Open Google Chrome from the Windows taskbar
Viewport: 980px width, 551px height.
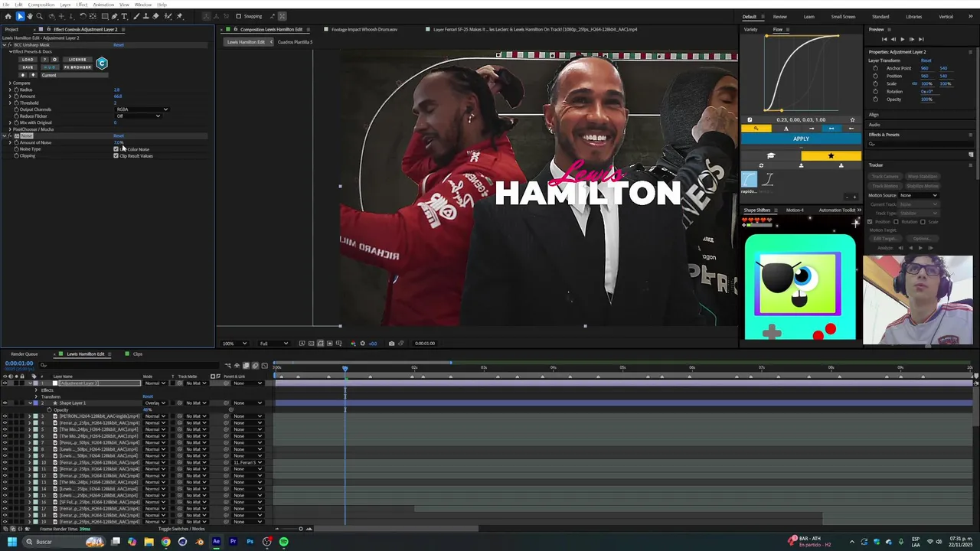coord(165,542)
